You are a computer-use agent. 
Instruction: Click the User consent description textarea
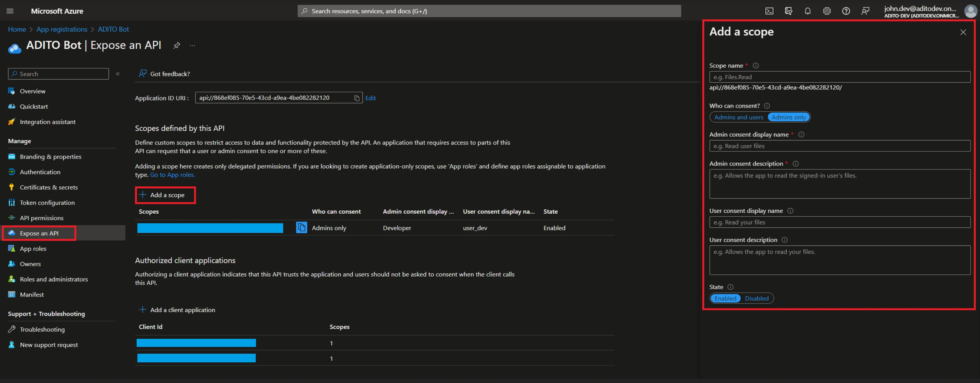[x=840, y=260]
